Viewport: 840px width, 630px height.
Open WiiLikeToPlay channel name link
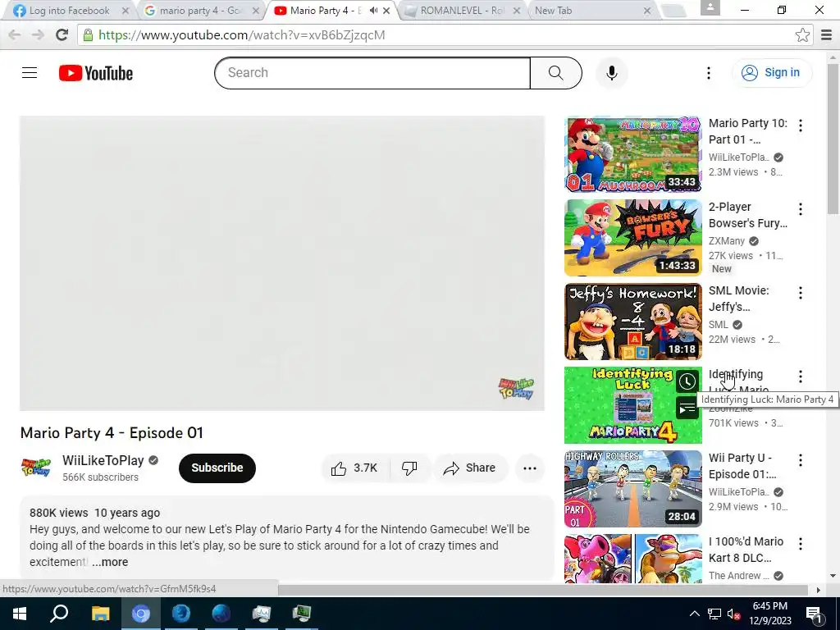(103, 460)
